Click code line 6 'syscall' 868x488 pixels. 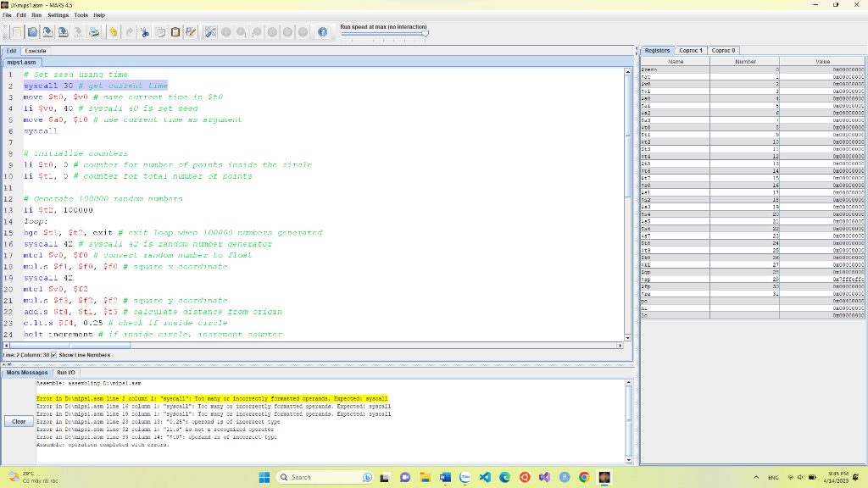[41, 131]
